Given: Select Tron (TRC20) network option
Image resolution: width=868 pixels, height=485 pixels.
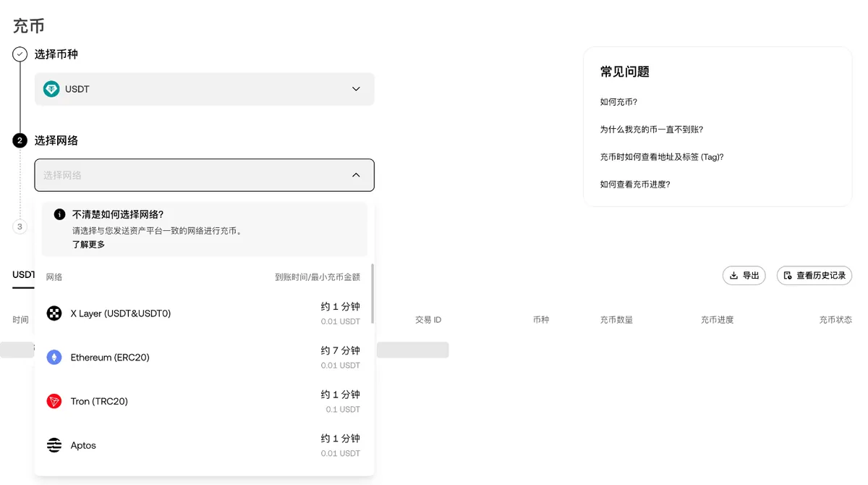Looking at the screenshot, I should click(x=203, y=401).
